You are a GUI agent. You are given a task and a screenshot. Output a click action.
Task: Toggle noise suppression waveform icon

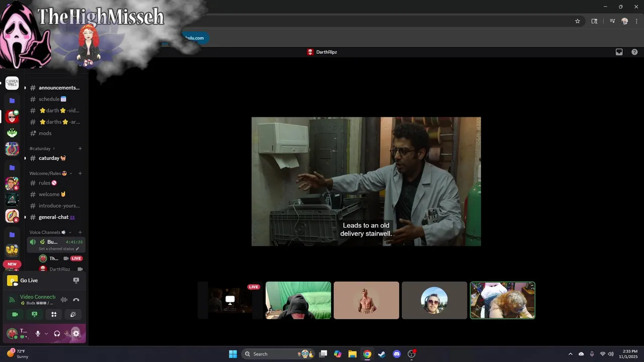[64, 300]
